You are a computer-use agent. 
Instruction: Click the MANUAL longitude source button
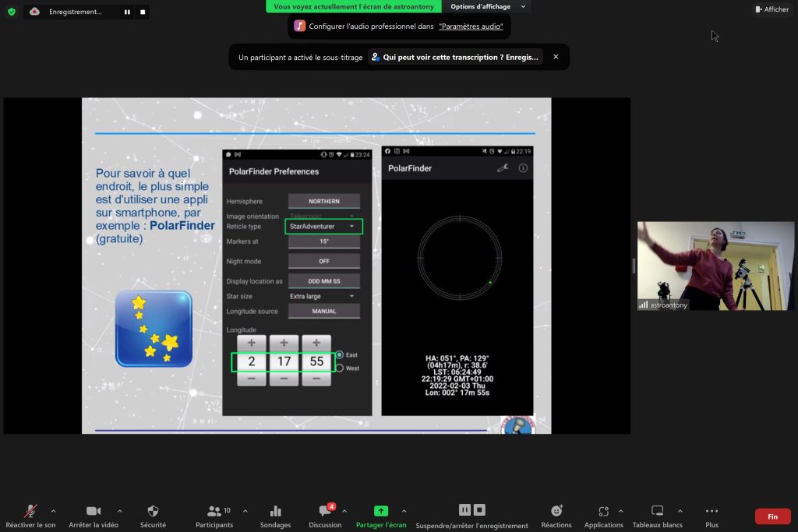[x=324, y=311]
